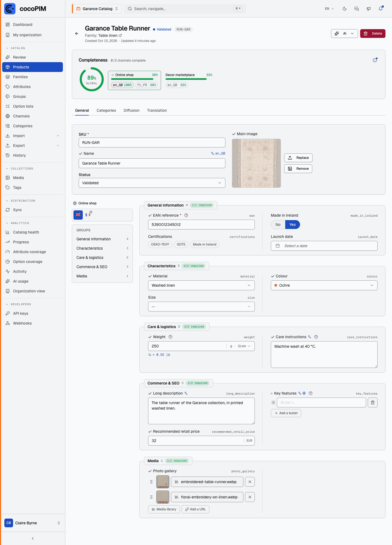Click the Weight help icon
This screenshot has width=392, height=545.
tap(170, 337)
